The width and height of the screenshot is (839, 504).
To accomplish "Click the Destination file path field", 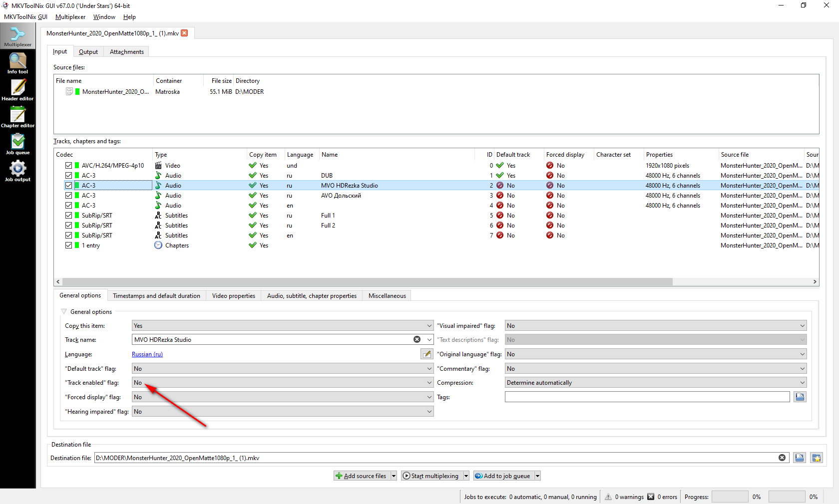I will [440, 458].
